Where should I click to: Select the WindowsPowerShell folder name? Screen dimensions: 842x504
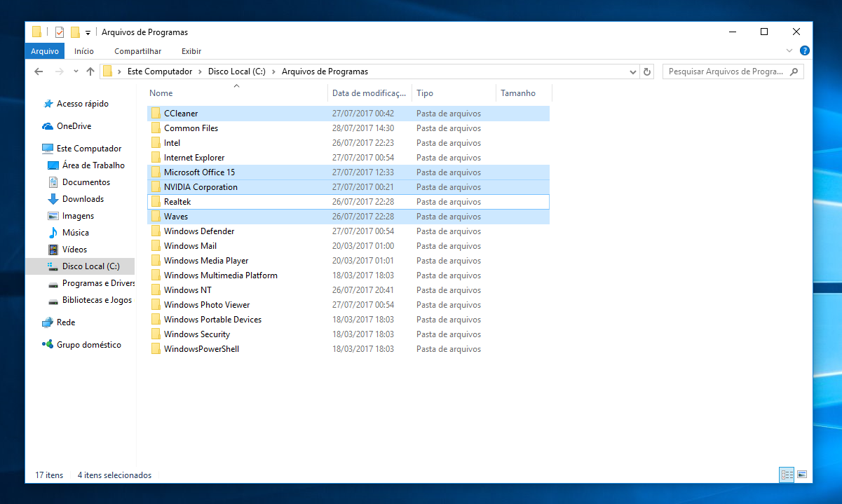(201, 349)
